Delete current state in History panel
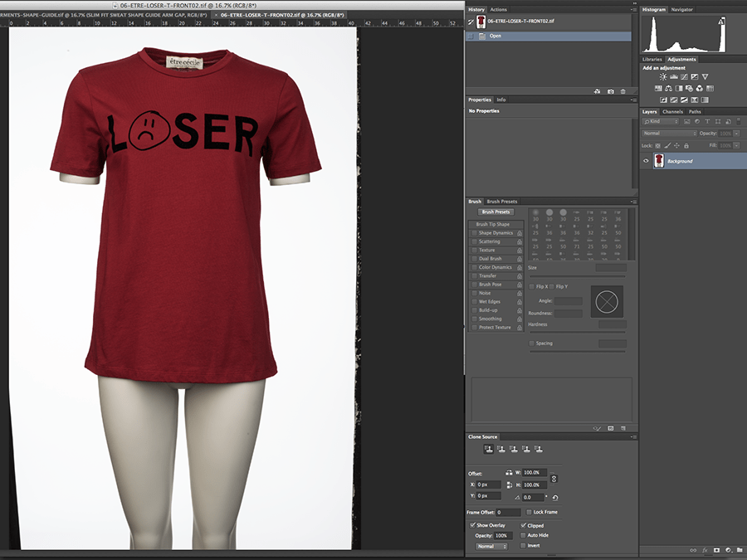 pyautogui.click(x=623, y=91)
